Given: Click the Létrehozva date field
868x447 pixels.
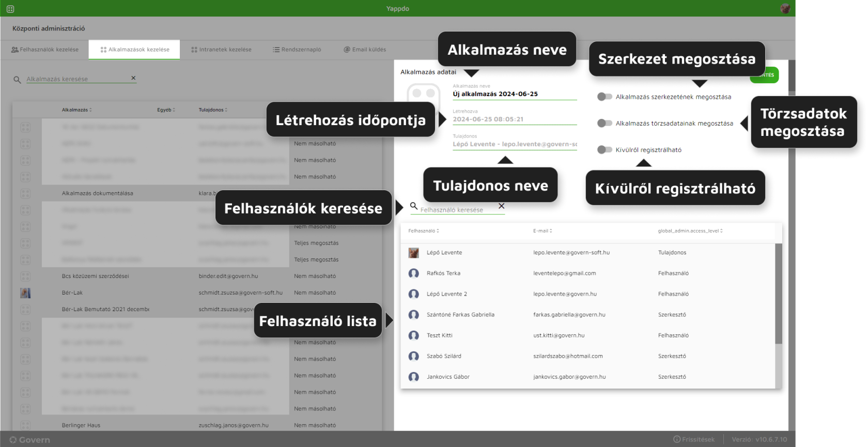Looking at the screenshot, I should tap(515, 119).
